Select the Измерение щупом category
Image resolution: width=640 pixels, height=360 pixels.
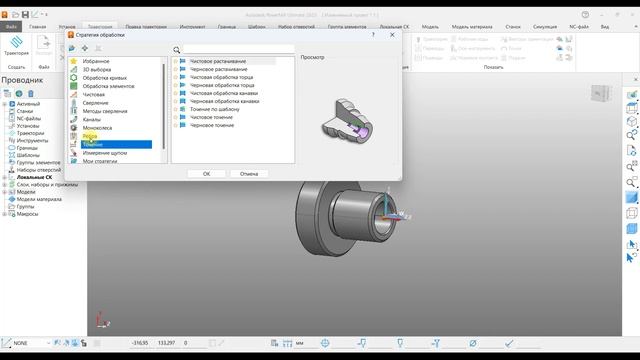104,153
